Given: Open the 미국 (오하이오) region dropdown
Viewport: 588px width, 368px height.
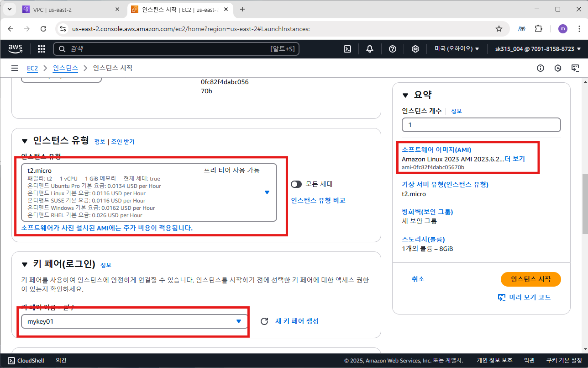Looking at the screenshot, I should point(457,49).
